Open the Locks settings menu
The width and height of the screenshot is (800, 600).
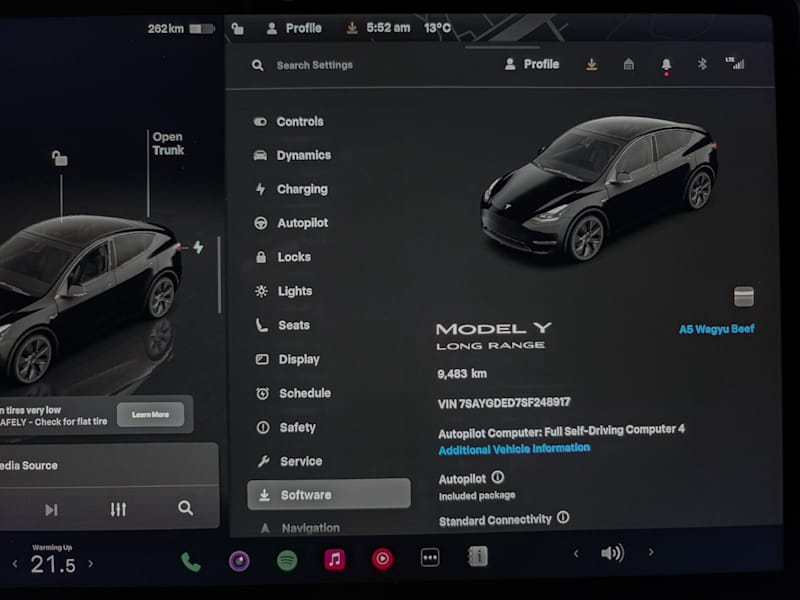coord(283,257)
